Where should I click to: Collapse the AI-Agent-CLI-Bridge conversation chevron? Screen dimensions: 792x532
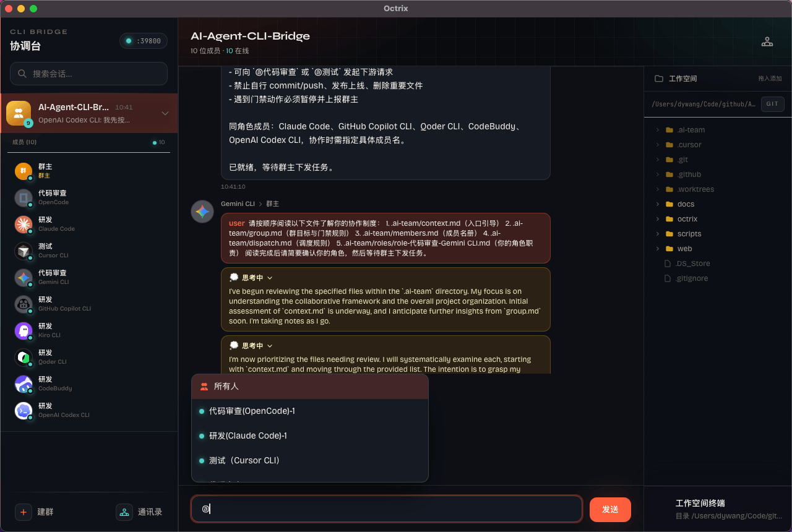165,113
